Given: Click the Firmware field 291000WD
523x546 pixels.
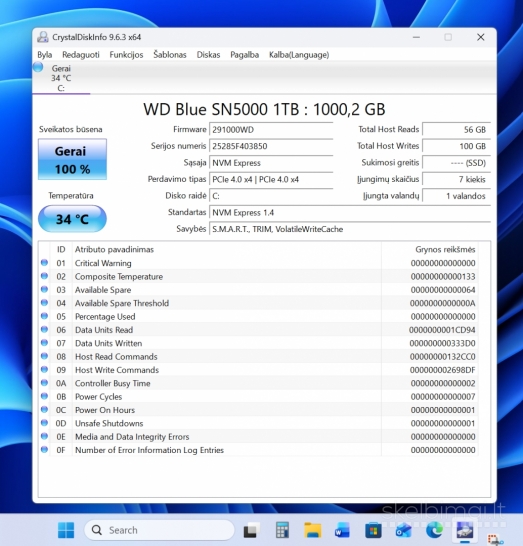Looking at the screenshot, I should (271, 130).
